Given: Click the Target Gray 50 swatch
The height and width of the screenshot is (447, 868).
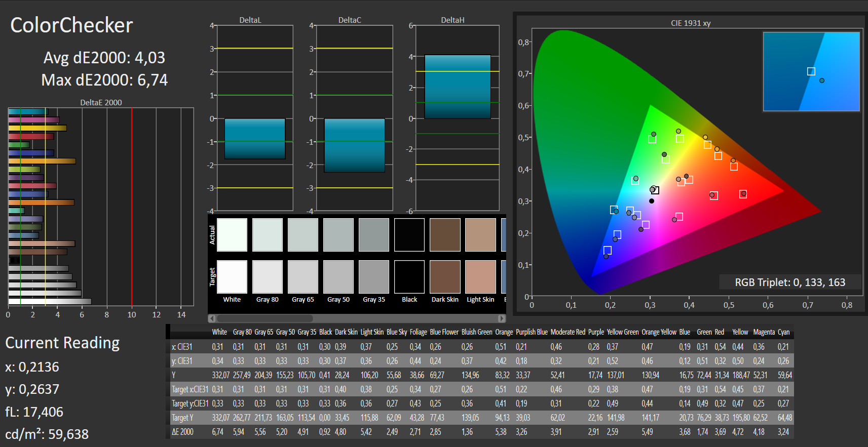Looking at the screenshot, I should (x=338, y=277).
